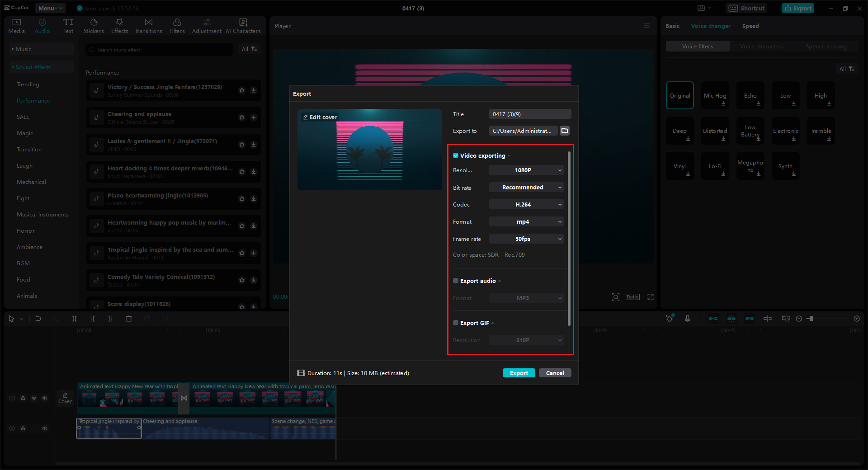Open the Format mp4 dropdown
The image size is (868, 470).
pyautogui.click(x=527, y=221)
